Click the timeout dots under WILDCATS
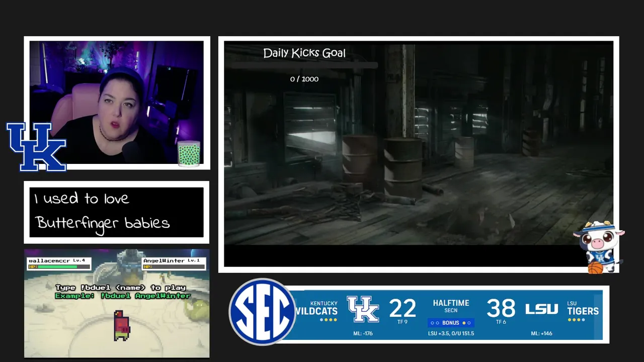Viewport: 644px width, 362px height. point(329,320)
